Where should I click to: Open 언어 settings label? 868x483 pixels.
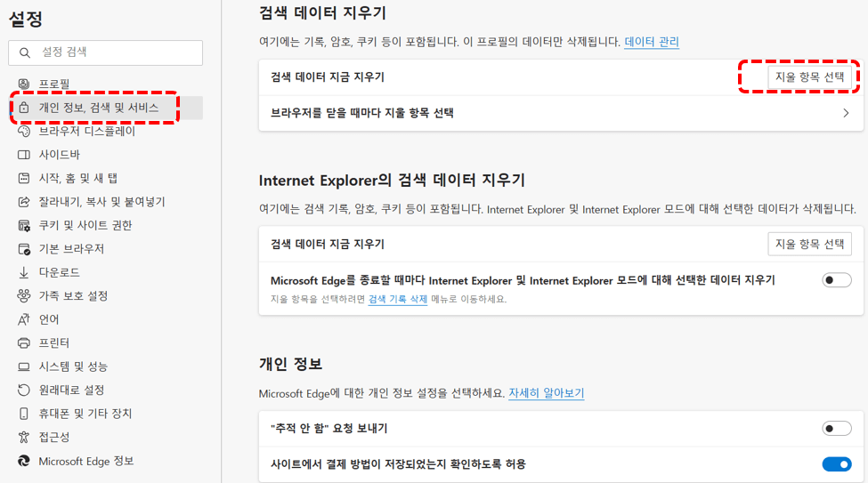49,319
